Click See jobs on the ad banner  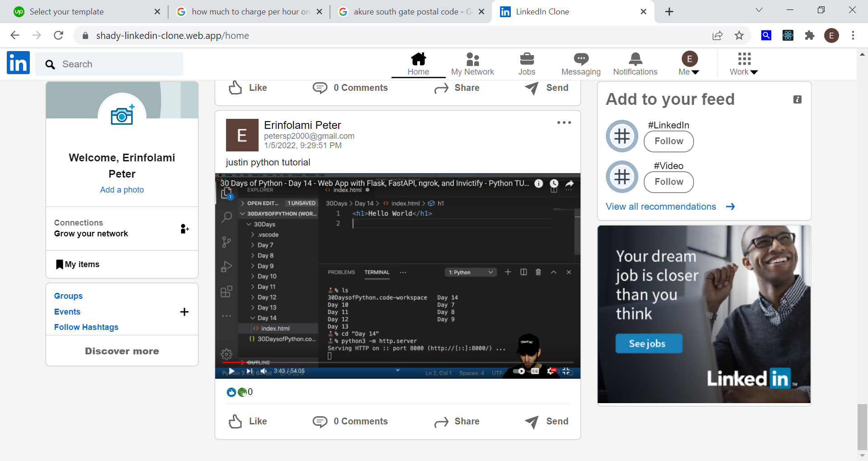point(649,343)
